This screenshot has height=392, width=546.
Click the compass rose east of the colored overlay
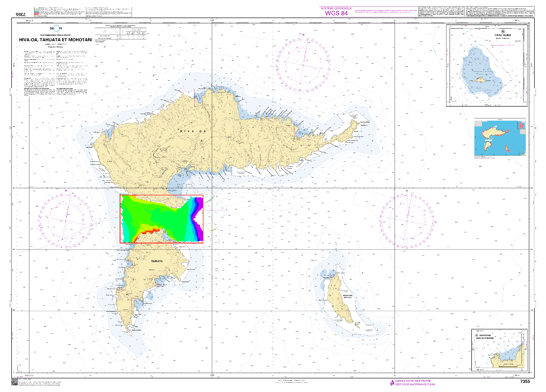pyautogui.click(x=407, y=221)
